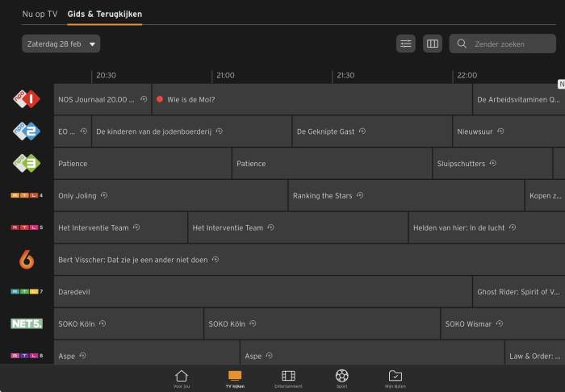Expand the Zaterdag 28 feb date dropdown
The width and height of the screenshot is (565, 392).
click(61, 44)
